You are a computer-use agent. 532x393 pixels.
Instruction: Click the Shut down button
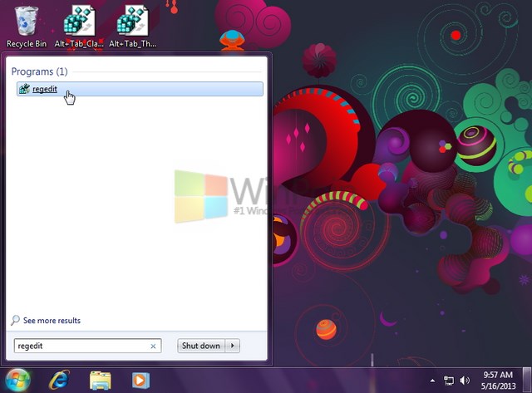tap(201, 346)
